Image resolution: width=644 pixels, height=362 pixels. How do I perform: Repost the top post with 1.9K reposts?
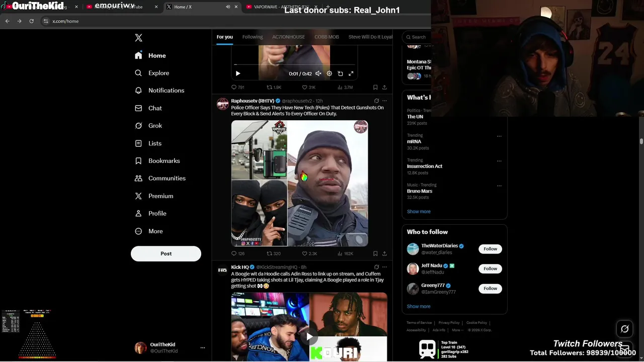point(274,87)
